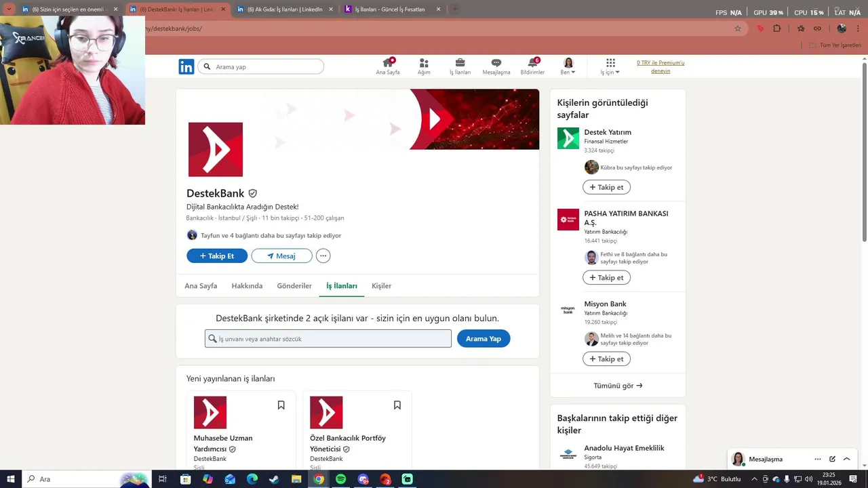
Task: Open Bildirimler bell icon
Action: 532,66
